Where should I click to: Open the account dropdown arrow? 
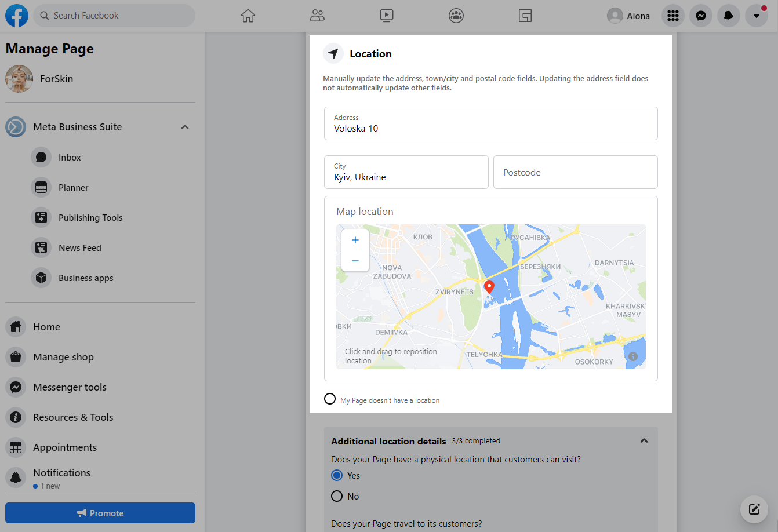click(x=757, y=16)
